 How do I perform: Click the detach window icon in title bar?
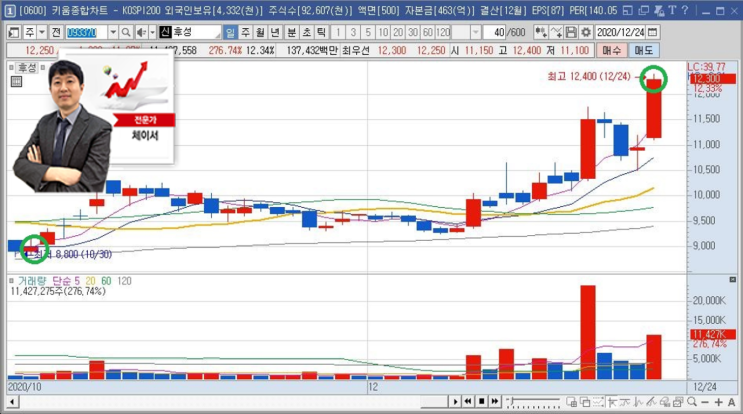click(627, 10)
